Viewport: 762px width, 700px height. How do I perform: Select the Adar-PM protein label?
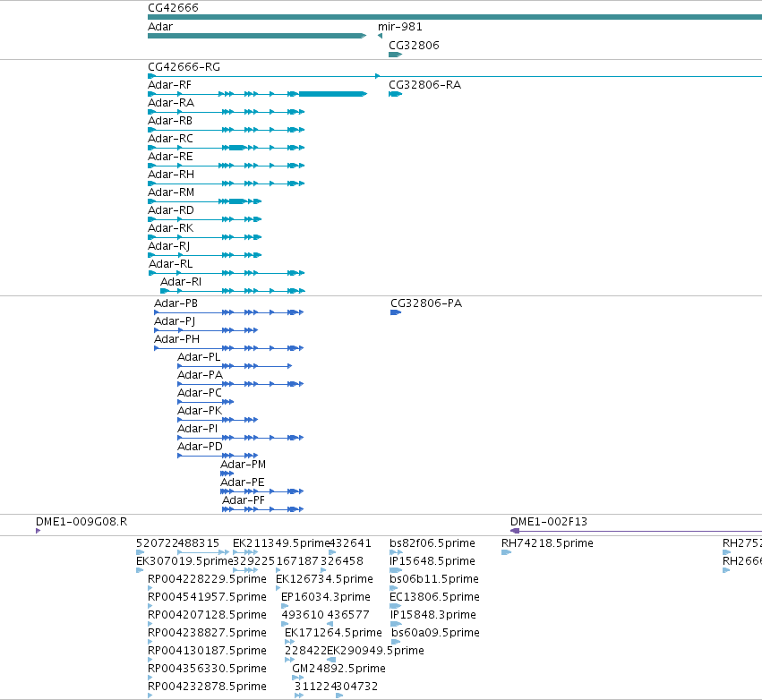pos(243,465)
